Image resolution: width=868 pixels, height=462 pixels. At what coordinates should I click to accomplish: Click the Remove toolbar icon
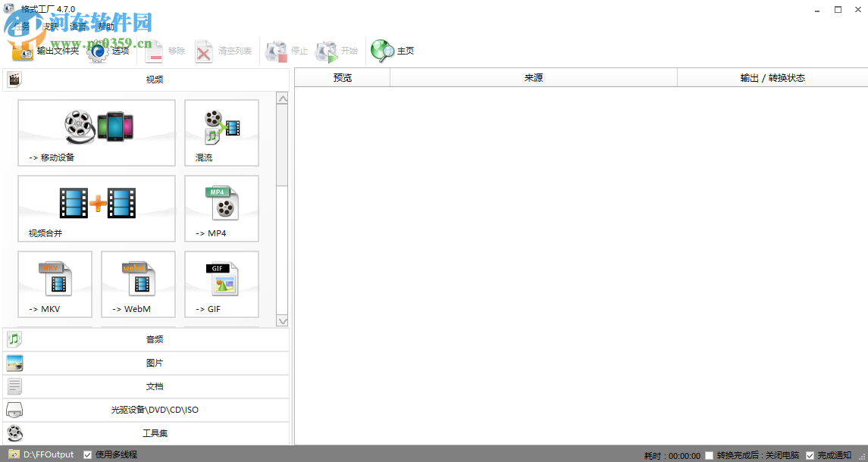click(154, 51)
